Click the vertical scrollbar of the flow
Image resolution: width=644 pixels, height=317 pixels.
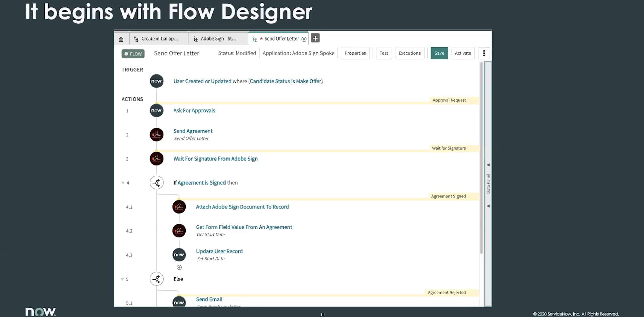481,158
